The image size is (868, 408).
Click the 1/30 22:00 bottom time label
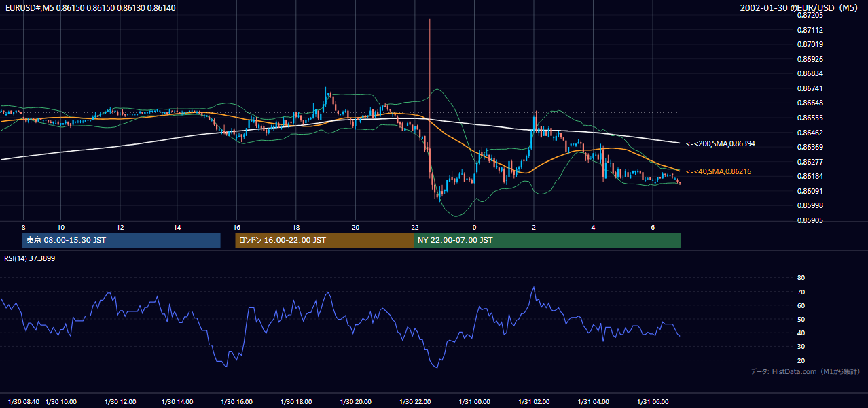coord(415,402)
